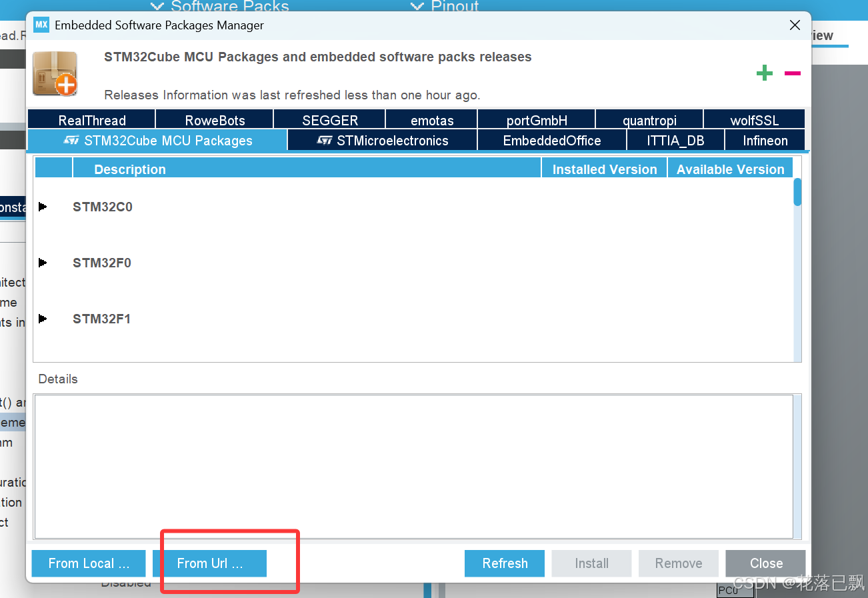The image size is (868, 598).
Task: Open the STMicroelectronics tab
Action: coord(383,141)
